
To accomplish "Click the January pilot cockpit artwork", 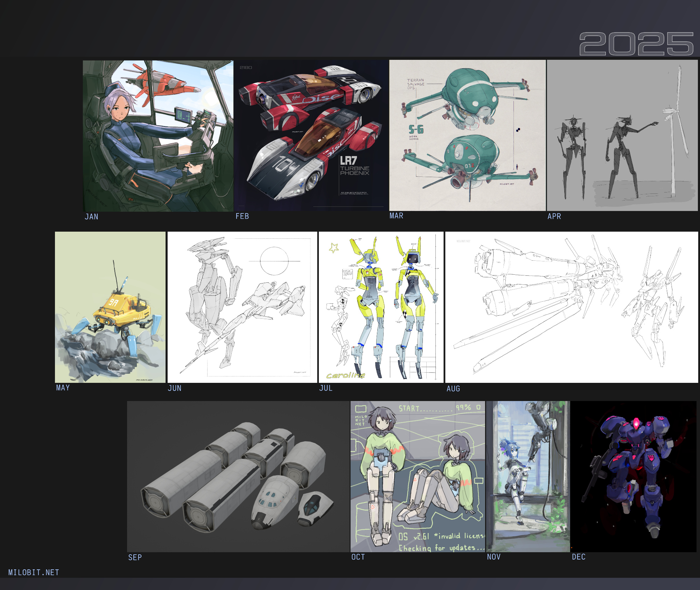I will [x=158, y=136].
